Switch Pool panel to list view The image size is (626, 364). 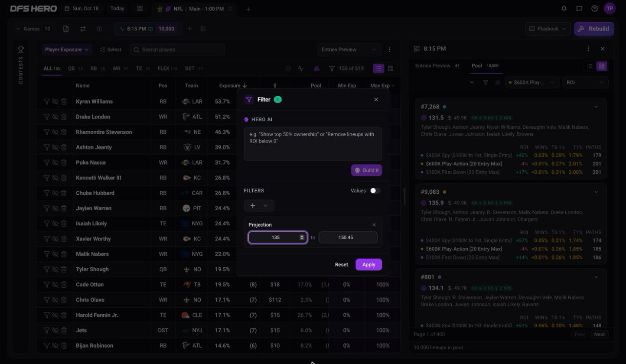[590, 66]
